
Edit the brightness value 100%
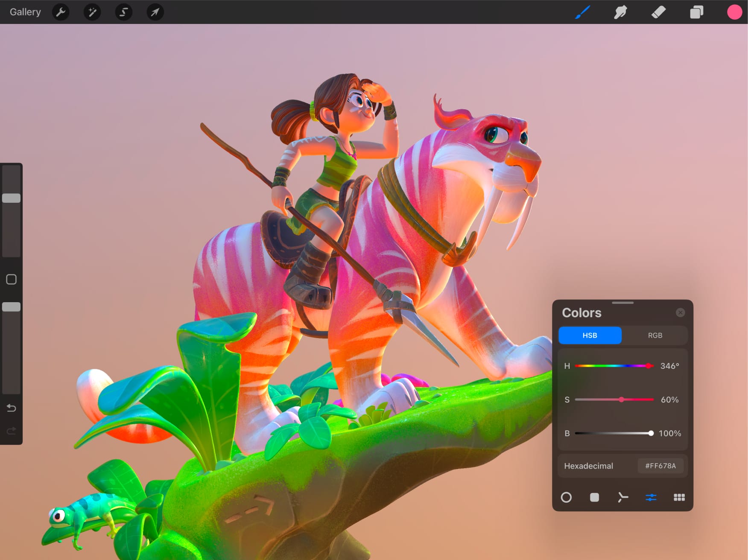click(x=670, y=433)
